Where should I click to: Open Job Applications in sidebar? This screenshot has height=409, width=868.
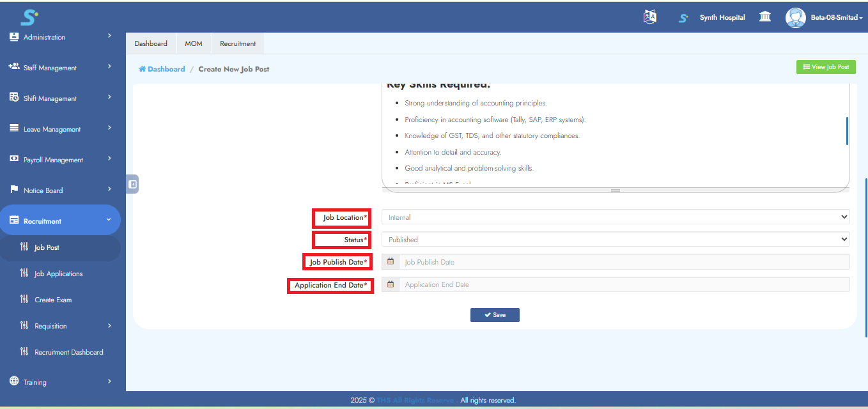click(x=59, y=274)
